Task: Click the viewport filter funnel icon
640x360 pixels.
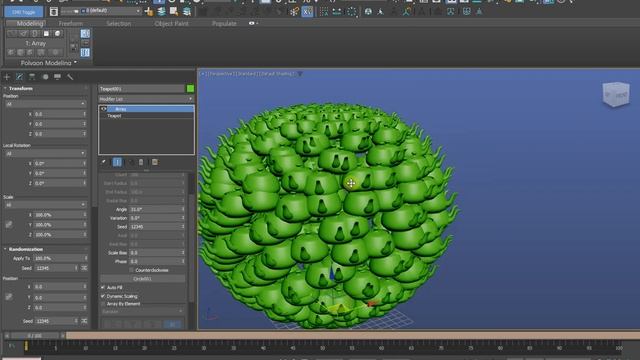Action: click(300, 74)
